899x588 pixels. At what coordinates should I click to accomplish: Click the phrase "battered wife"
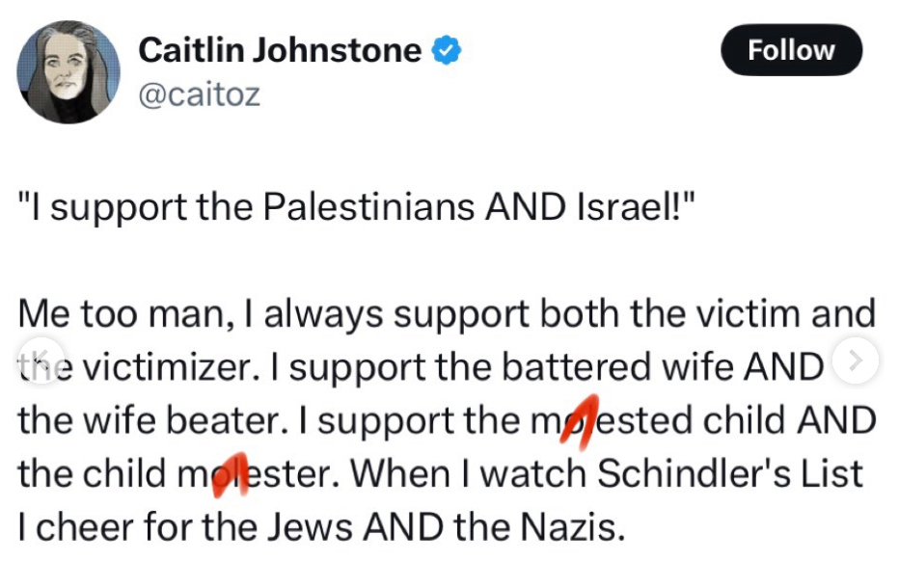pyautogui.click(x=638, y=367)
